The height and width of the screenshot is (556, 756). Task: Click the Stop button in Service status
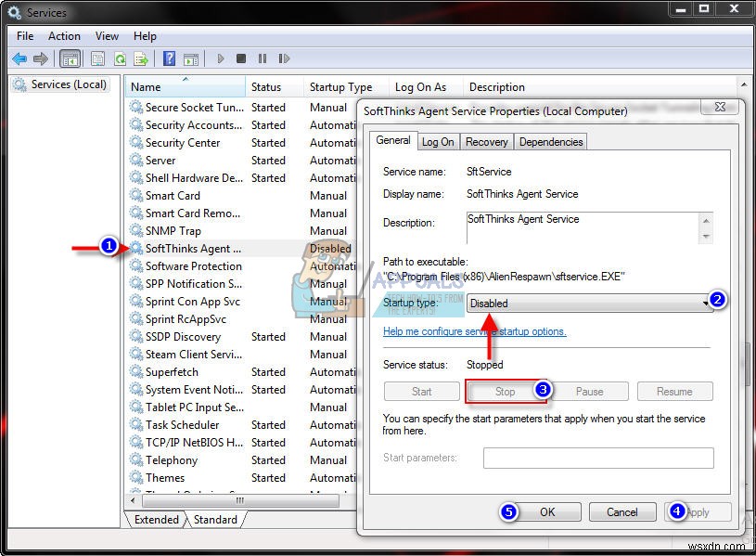[506, 392]
